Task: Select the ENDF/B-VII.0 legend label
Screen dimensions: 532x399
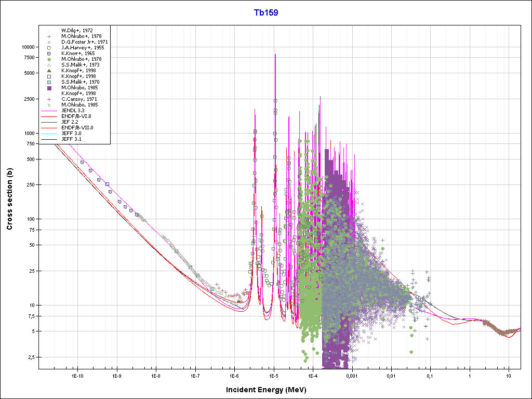Action: pos(77,128)
